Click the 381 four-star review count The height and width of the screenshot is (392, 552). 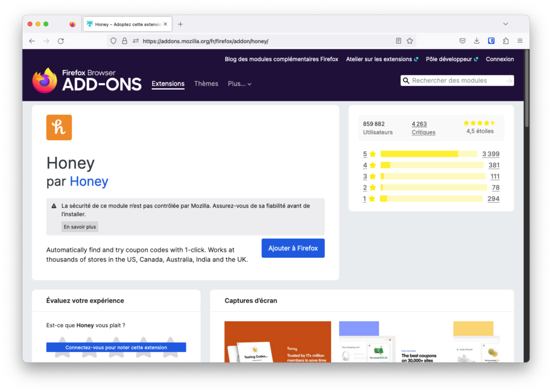(494, 165)
